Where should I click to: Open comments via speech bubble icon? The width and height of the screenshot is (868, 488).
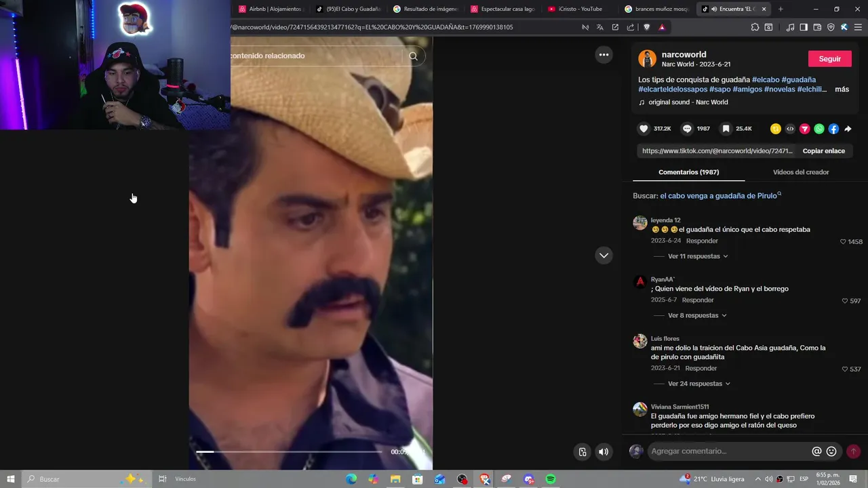pyautogui.click(x=687, y=129)
